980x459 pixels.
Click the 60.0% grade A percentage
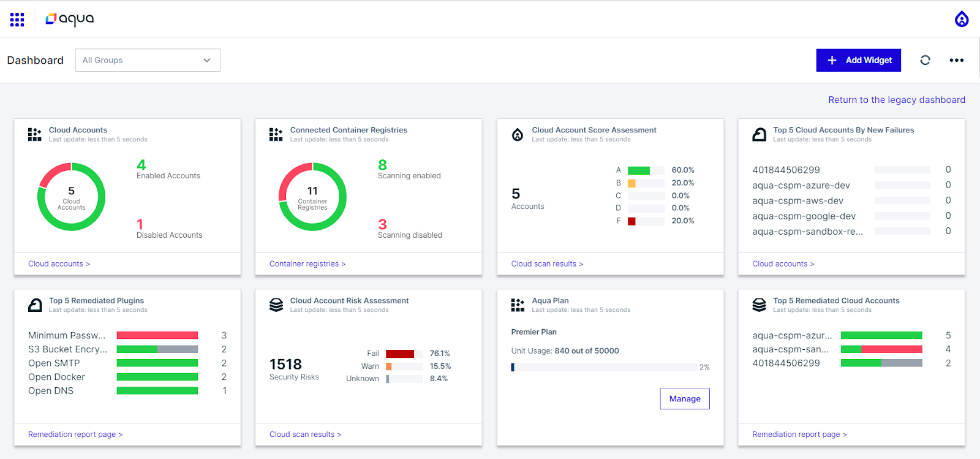[x=683, y=170]
